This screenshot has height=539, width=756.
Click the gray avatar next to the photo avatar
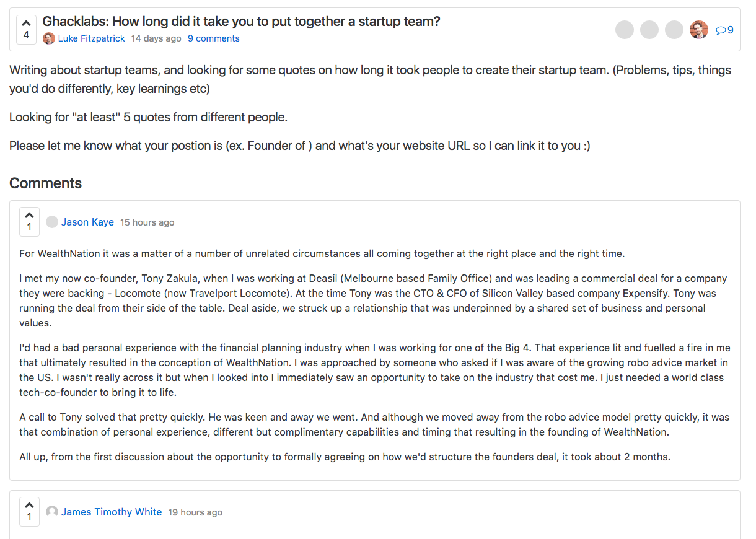[674, 30]
